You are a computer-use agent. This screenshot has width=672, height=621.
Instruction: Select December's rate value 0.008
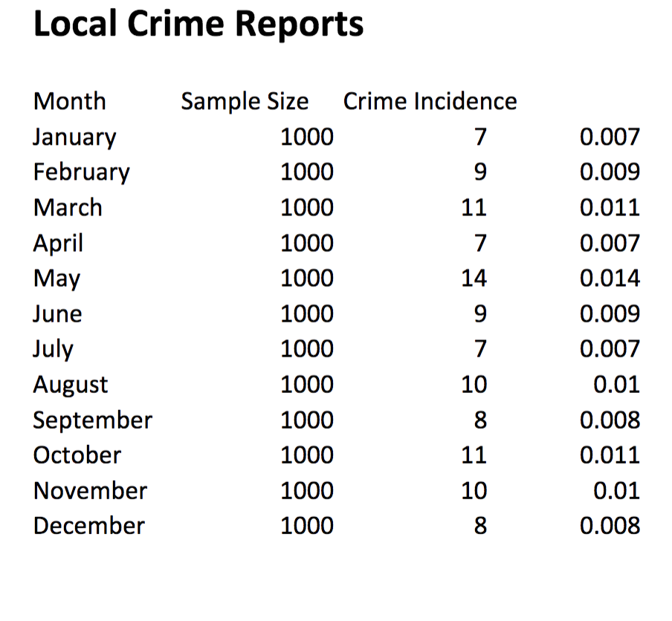(x=611, y=526)
